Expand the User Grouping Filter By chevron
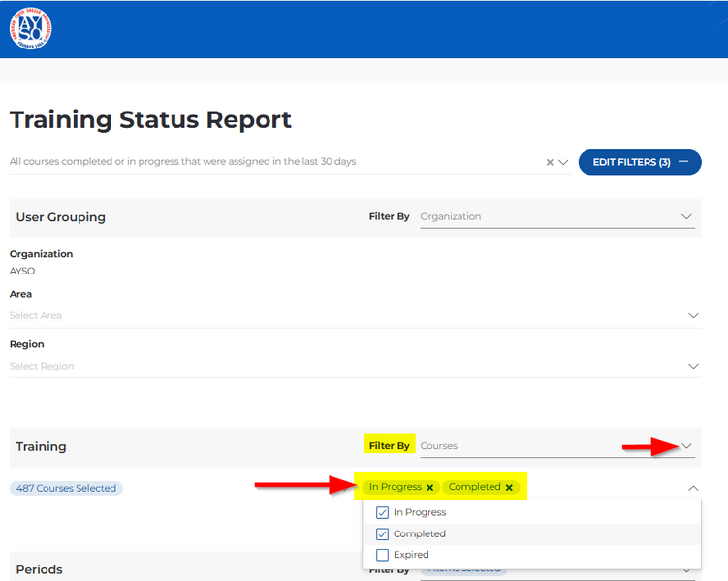Viewport: 728px width, 581px height. 686,217
